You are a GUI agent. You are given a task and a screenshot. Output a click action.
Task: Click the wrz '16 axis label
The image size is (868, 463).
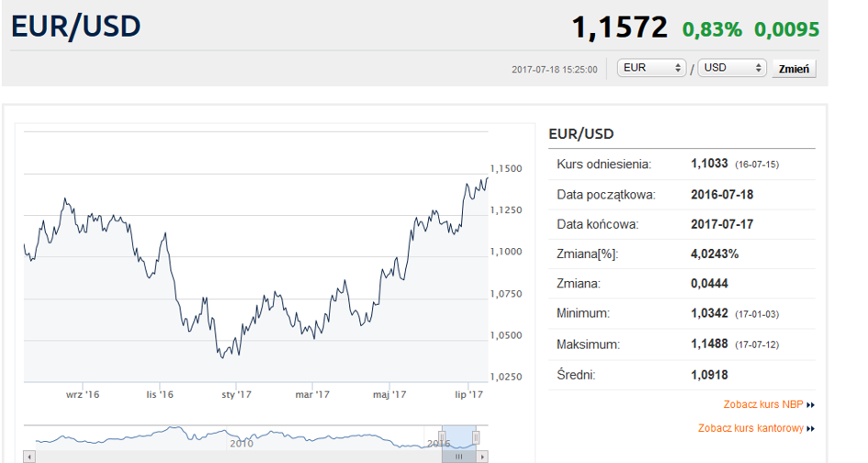pos(83,395)
